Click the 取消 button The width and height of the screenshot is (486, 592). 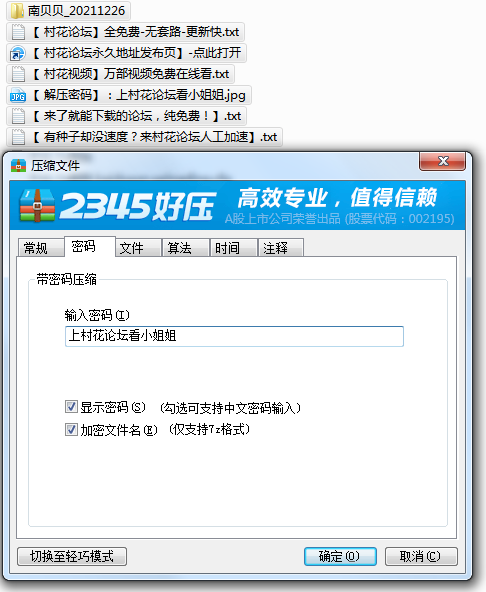pos(421,556)
